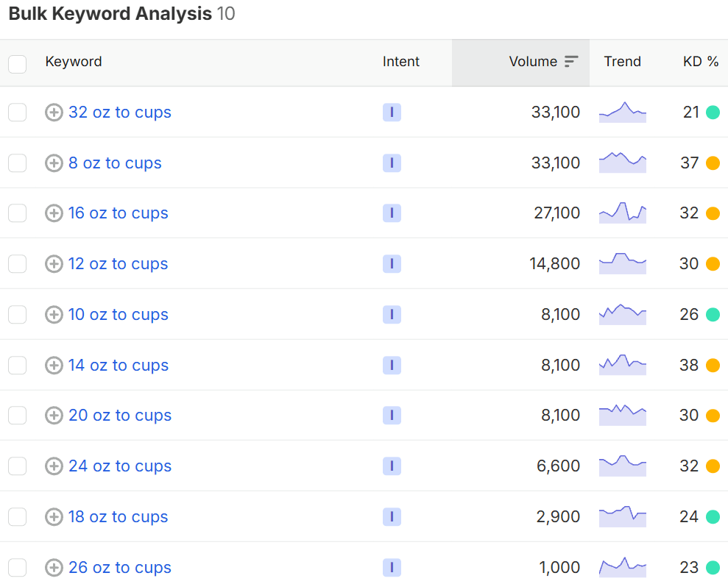The image size is (728, 584).
Task: Click the volume value 6,600
Action: [559, 466]
